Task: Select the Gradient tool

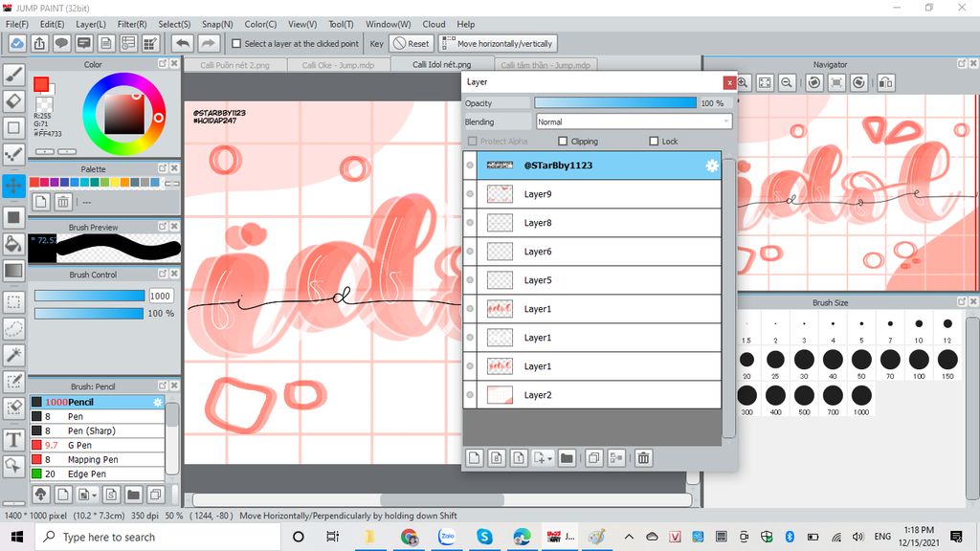Action: coord(13,271)
